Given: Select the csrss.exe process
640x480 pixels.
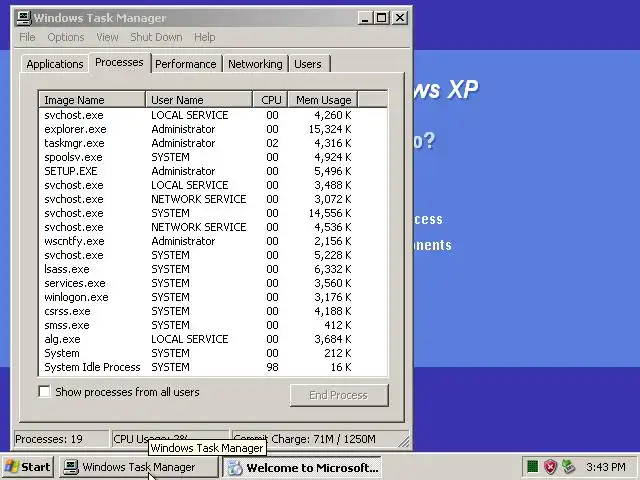Looking at the screenshot, I should click(x=213, y=311).
